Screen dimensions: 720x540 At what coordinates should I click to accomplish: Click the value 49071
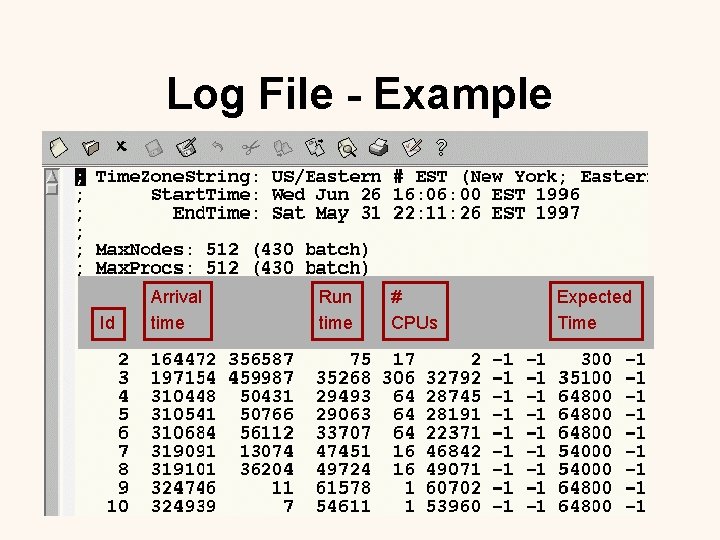point(454,469)
